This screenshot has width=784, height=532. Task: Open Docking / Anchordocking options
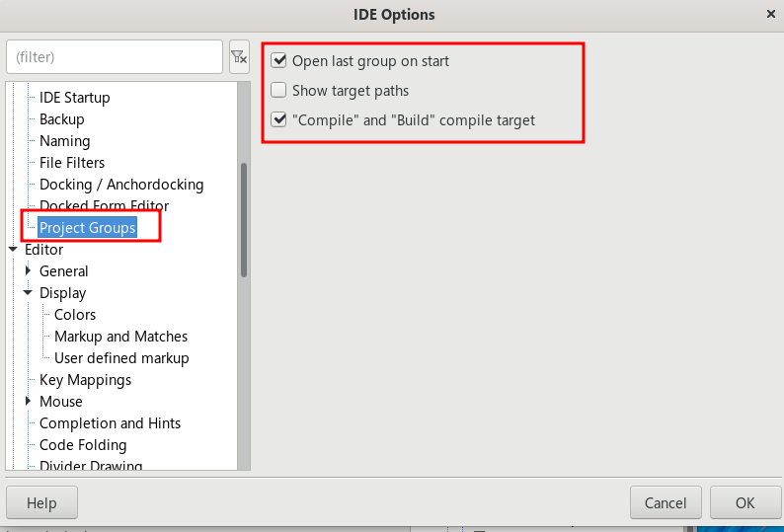click(x=120, y=185)
